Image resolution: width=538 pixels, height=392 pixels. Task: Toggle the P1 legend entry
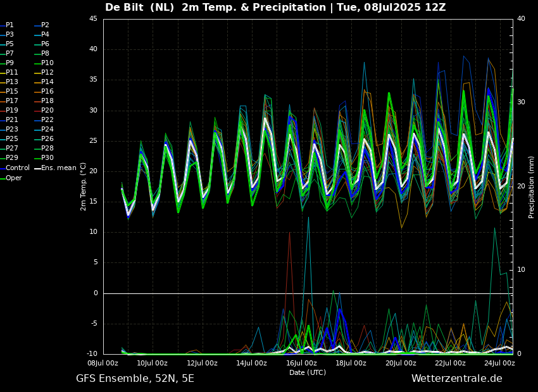coord(9,25)
